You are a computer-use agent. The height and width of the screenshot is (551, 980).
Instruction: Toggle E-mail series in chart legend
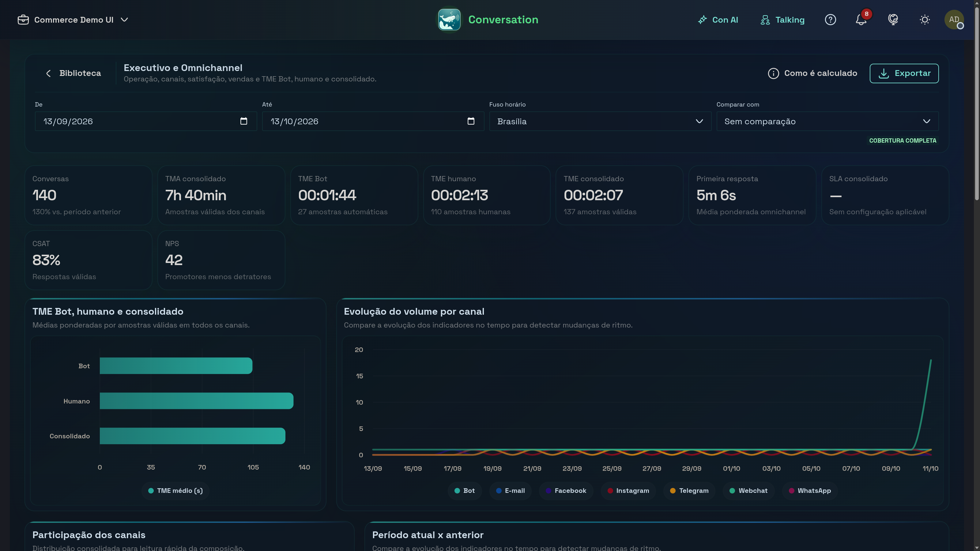[x=510, y=490]
